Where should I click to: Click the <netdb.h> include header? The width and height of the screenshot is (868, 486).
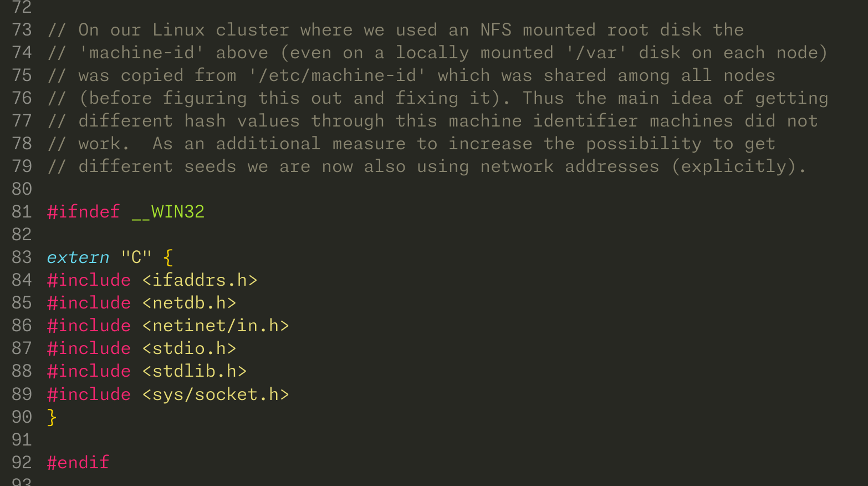[189, 303]
